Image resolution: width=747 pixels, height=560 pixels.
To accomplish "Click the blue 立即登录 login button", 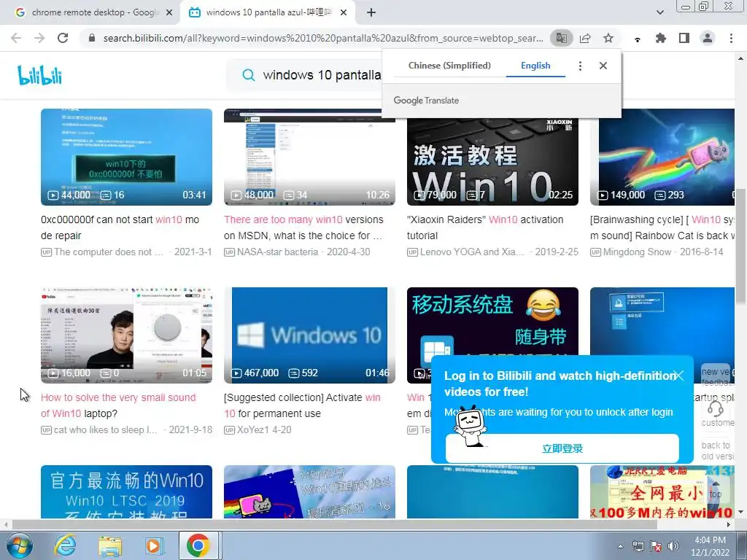I will (562, 448).
